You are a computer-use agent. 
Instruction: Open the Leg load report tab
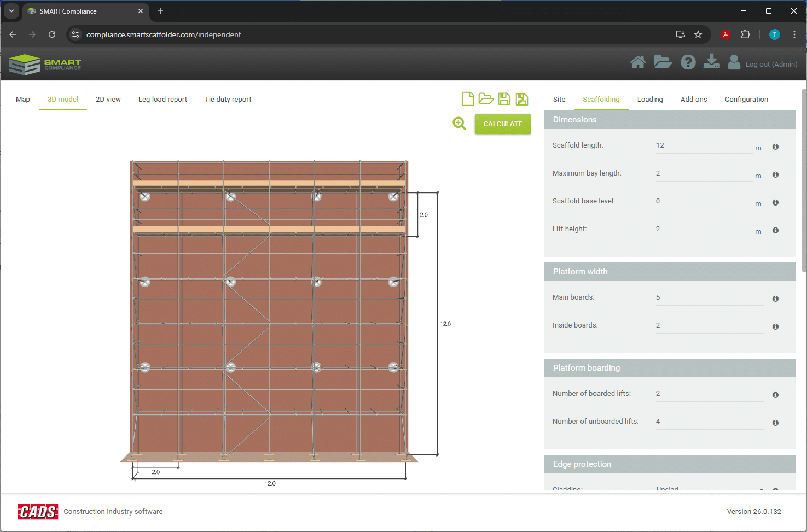pos(162,100)
